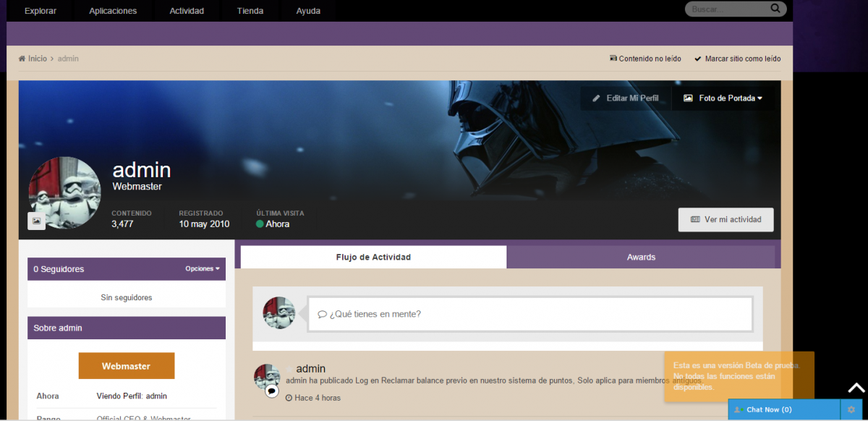Click the avatar next to admin's activity post
The image size is (868, 421).
(267, 377)
